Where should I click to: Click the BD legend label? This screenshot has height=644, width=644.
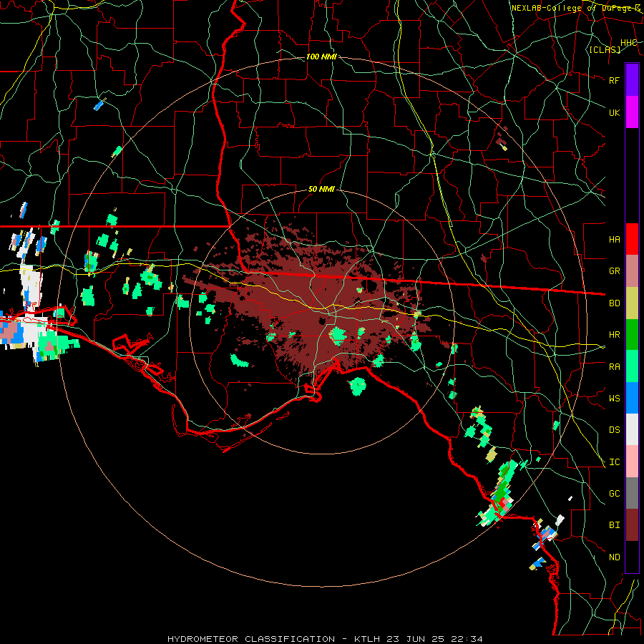click(x=614, y=303)
